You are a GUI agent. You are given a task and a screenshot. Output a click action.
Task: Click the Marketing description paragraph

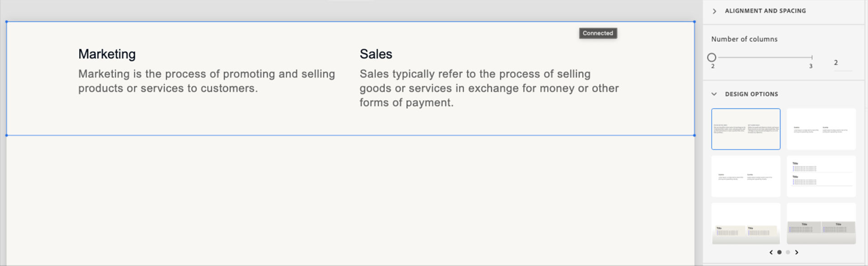click(x=206, y=81)
